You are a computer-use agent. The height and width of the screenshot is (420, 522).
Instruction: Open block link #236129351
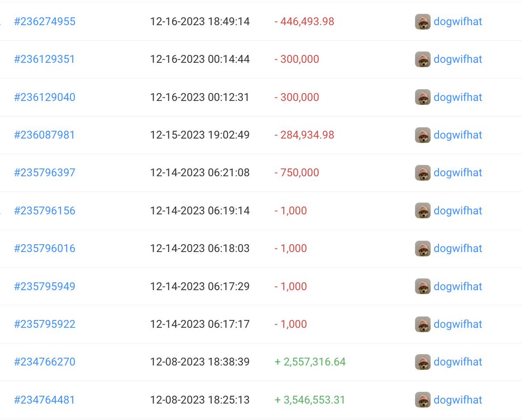click(x=45, y=59)
